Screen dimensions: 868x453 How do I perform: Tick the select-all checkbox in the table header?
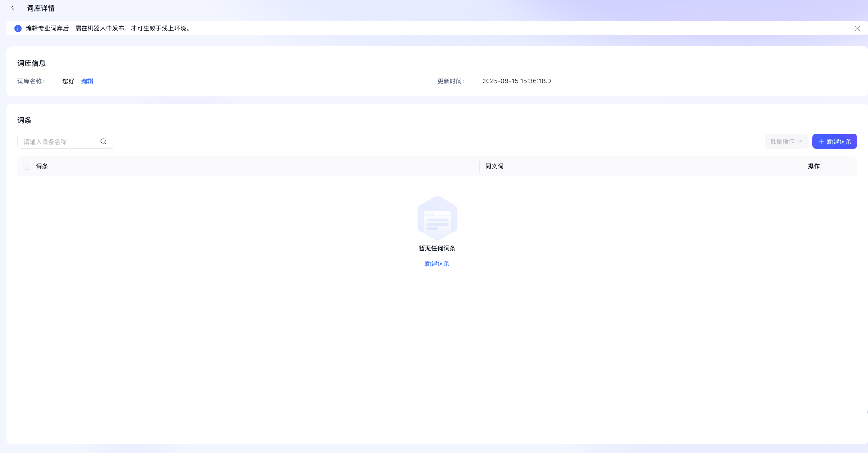tap(27, 167)
